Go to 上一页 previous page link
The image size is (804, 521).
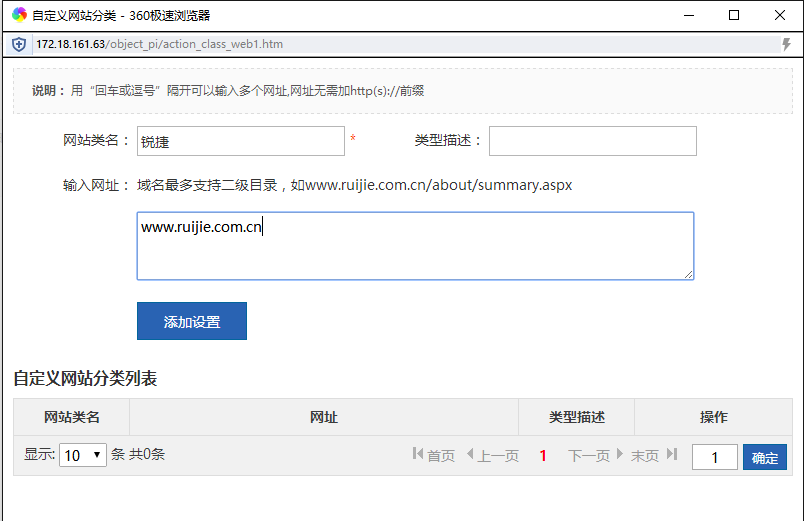coord(493,455)
